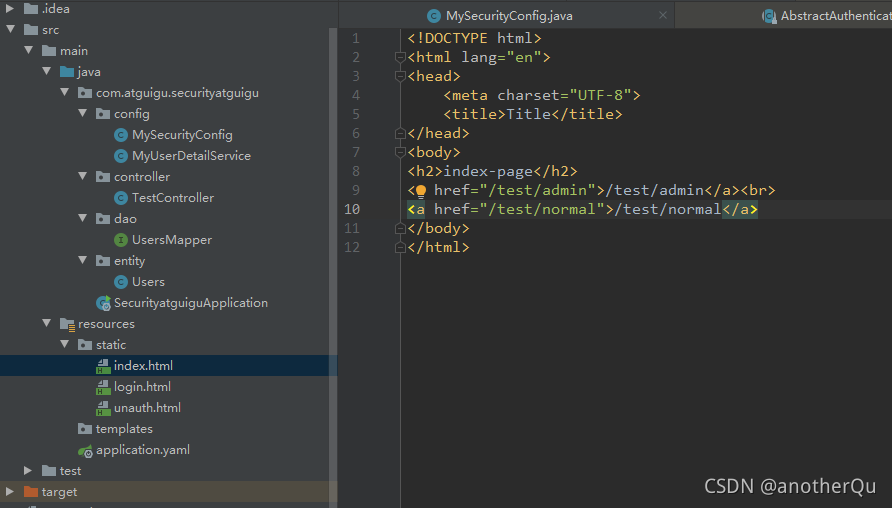Close the MySecurityConfig.java tab
Screen dimensions: 892x508
coord(663,15)
